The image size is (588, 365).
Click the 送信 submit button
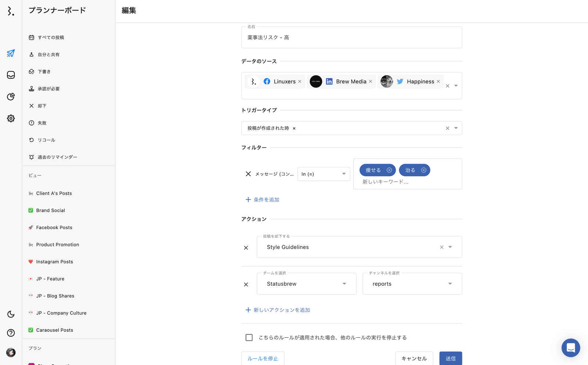click(451, 358)
